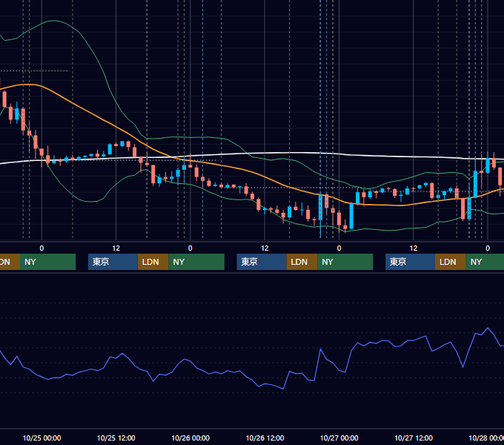504x445 pixels.
Task: Select the NY session block spanning 10/27 00:00
Action: click(345, 262)
